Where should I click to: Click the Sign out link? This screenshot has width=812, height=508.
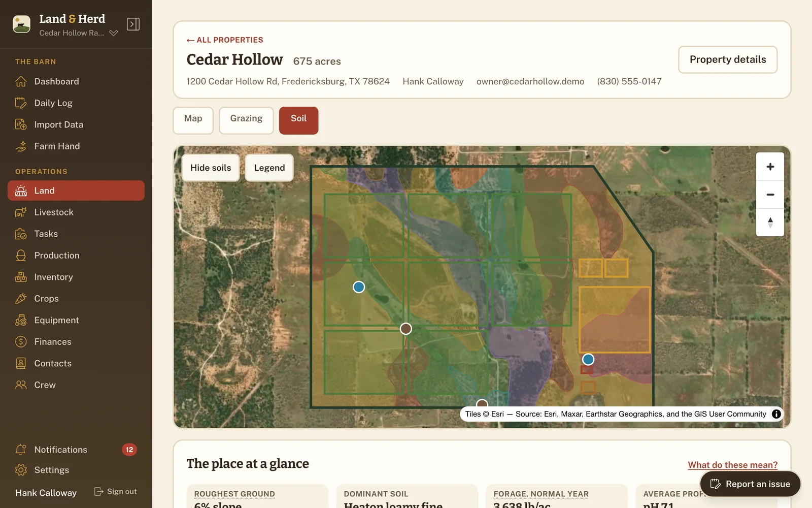pos(116,491)
